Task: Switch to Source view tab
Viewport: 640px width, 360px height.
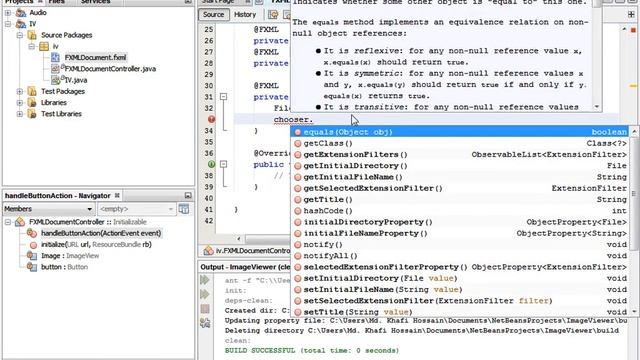Action: point(213,15)
